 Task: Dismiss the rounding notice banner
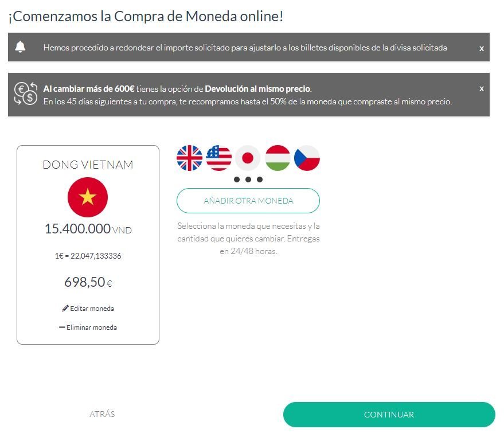(482, 48)
